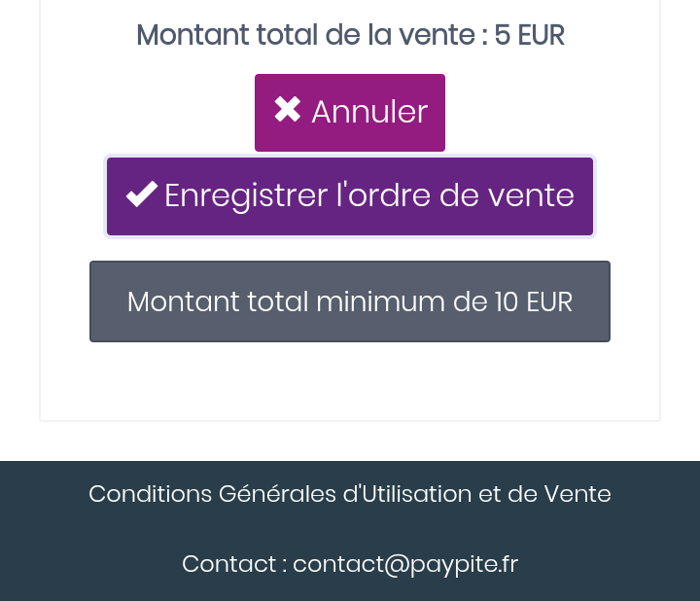Click the X icon on the Annuler button
The width and height of the screenshot is (700, 601).
pos(288,110)
